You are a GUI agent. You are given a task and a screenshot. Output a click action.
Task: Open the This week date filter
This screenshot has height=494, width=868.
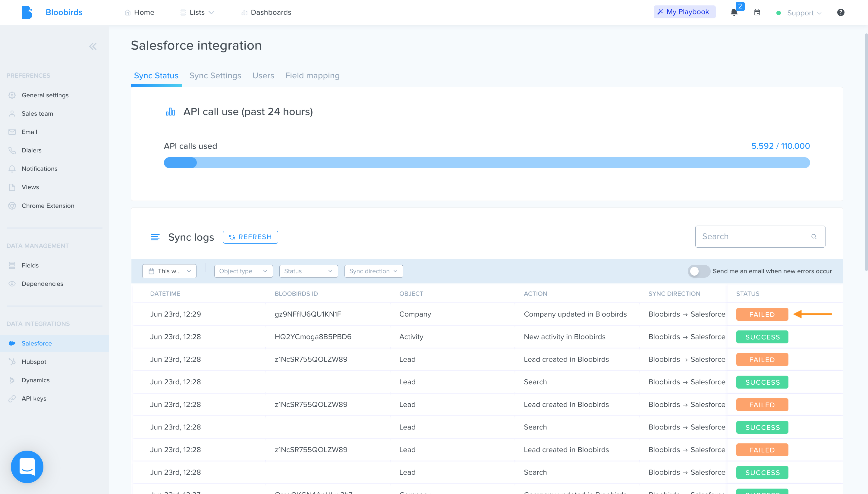click(x=169, y=271)
